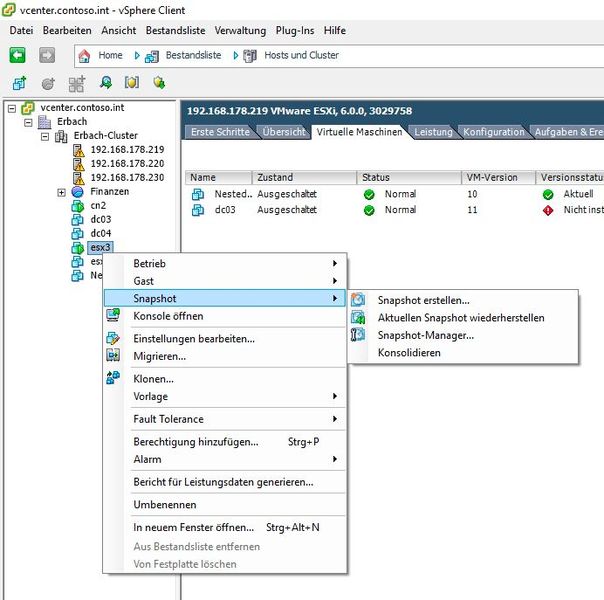
Task: Click the Snapshot-Manager wrench icon
Action: tap(358, 335)
